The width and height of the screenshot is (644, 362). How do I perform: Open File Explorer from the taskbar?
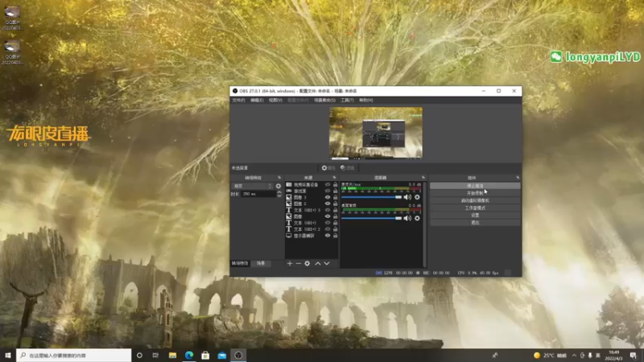(x=172, y=355)
